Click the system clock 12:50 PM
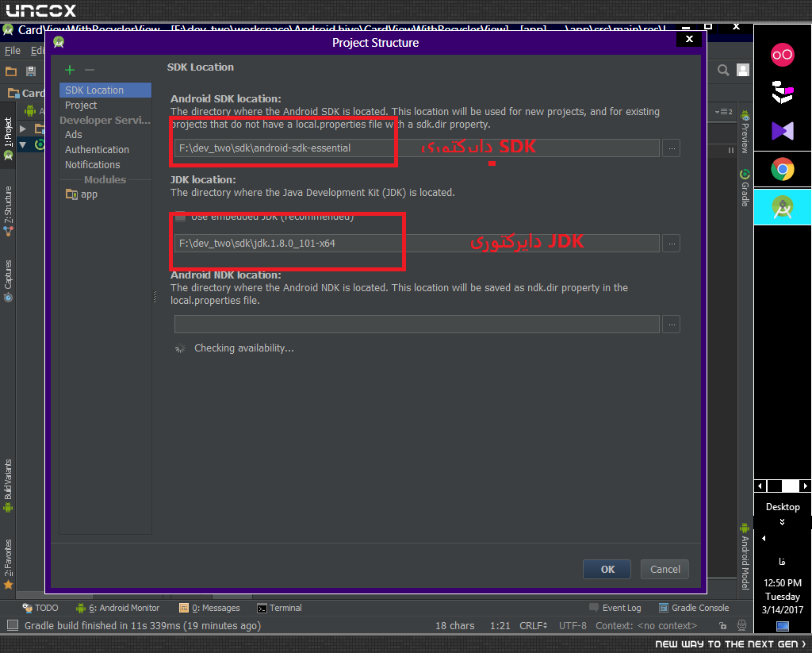 [783, 582]
